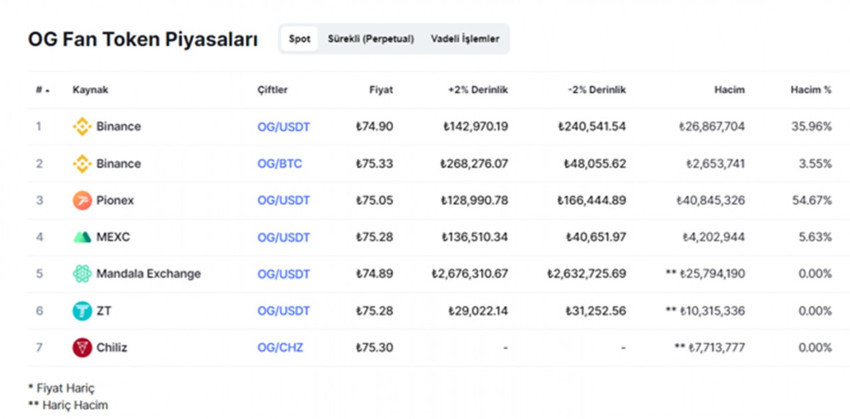Click the Pionex exchange name
Viewport: 850px width, 419px height.
(x=115, y=201)
